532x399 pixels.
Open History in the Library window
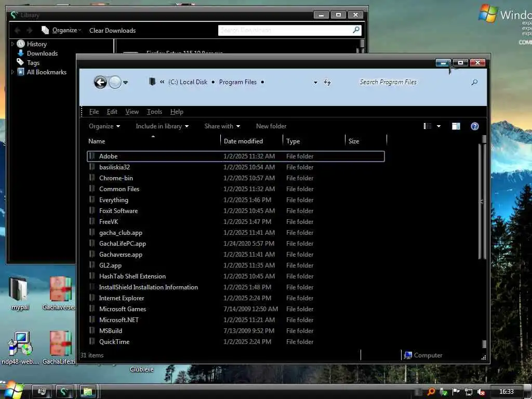pos(37,44)
